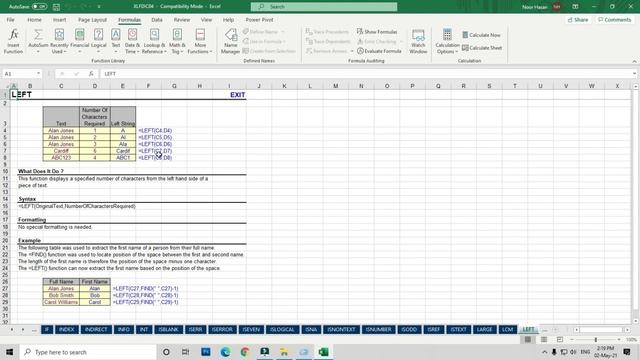Click Show Formulas
Viewport: 640px width, 360px height.
coord(377,31)
